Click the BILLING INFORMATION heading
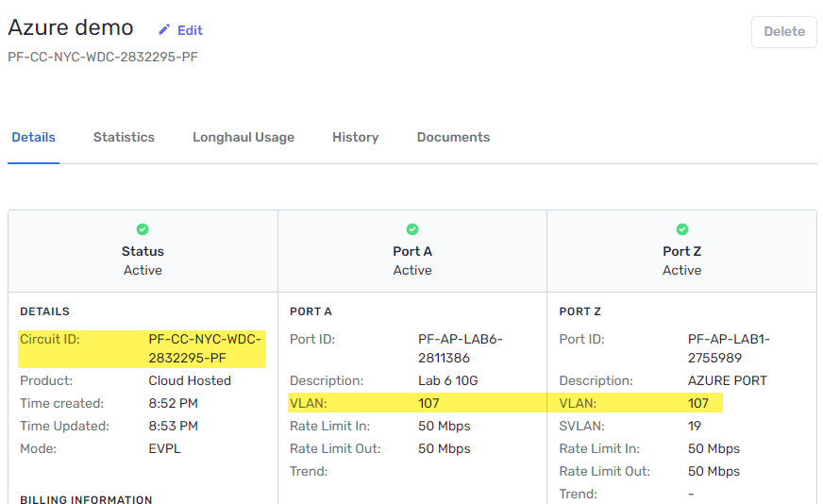The image size is (823, 504). coord(86,499)
